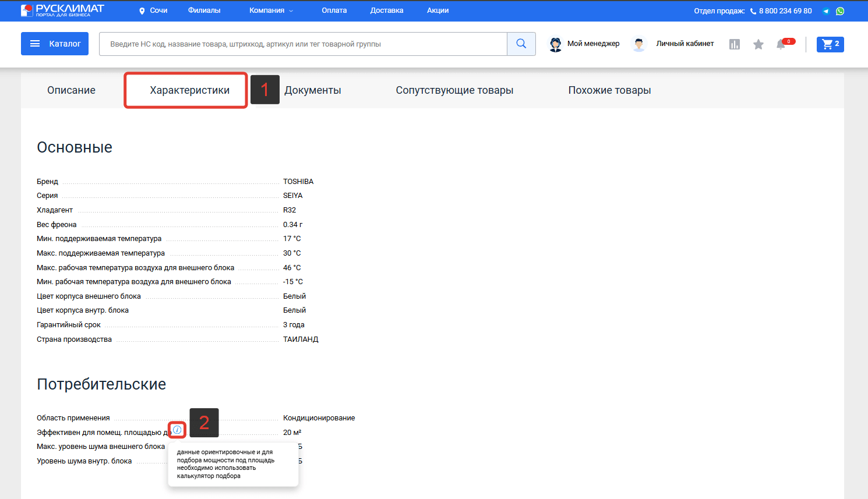Switch to the Похожие товары tab
The height and width of the screenshot is (499, 868).
point(610,90)
